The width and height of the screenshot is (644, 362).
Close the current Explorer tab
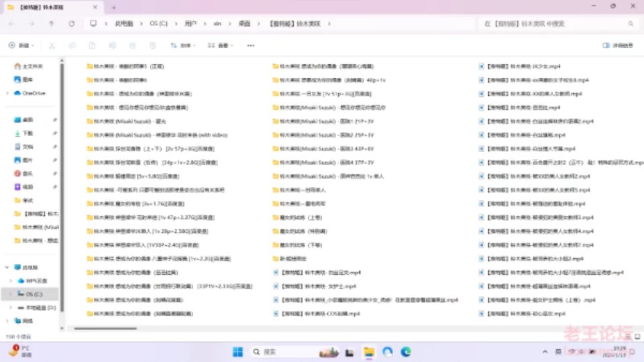(95, 7)
